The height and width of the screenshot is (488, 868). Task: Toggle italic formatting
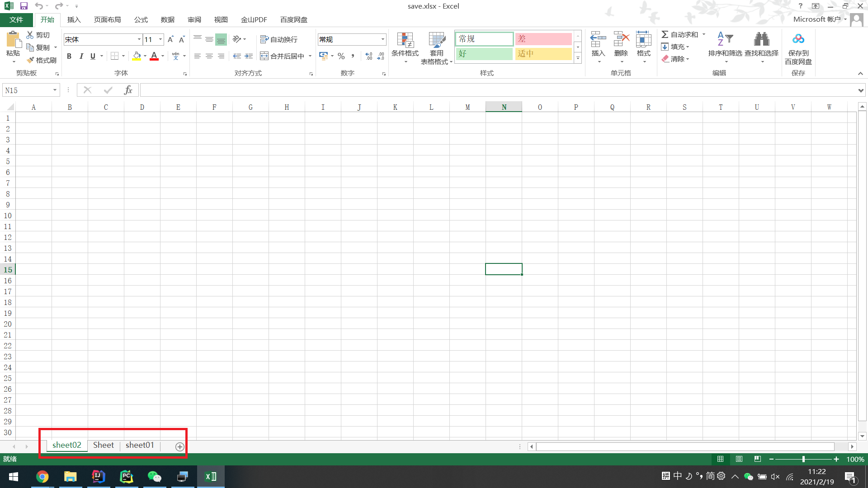coord(81,56)
